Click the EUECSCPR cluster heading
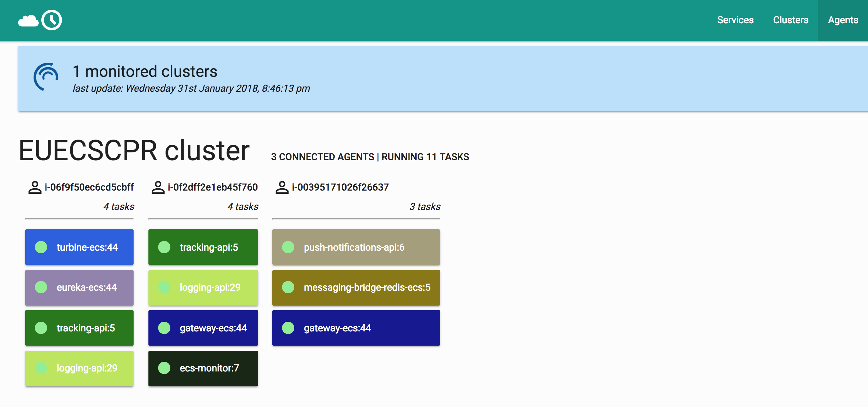The width and height of the screenshot is (868, 407). 134,151
